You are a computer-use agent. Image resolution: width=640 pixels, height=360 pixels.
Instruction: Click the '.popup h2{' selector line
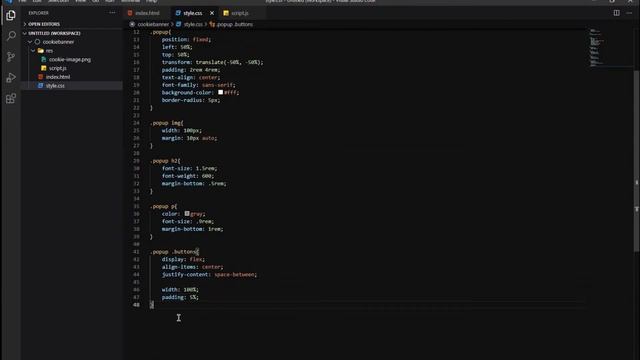(x=165, y=161)
